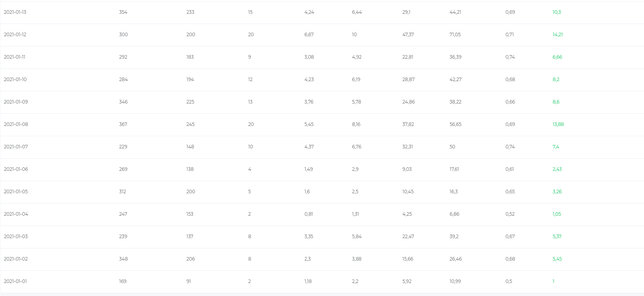Select the 2021-01-05 date cell
Viewport: 644px width, 296px height.
coord(16,192)
